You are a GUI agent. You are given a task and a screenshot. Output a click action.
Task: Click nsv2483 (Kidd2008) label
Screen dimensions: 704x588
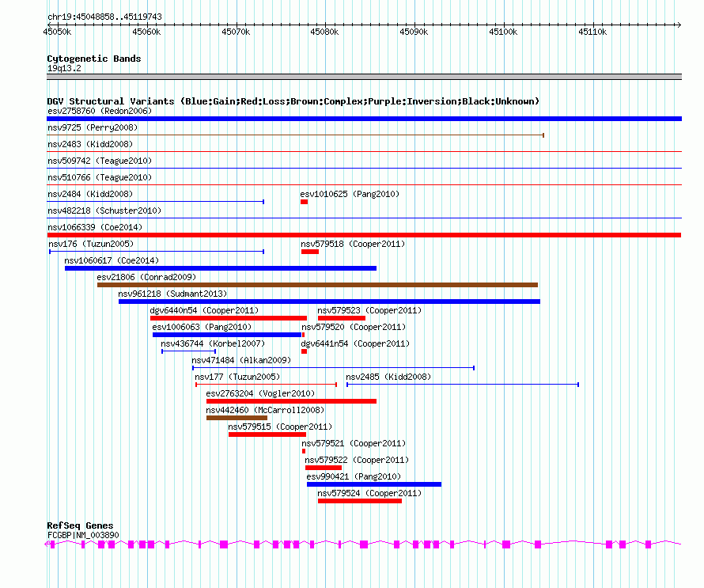point(90,144)
